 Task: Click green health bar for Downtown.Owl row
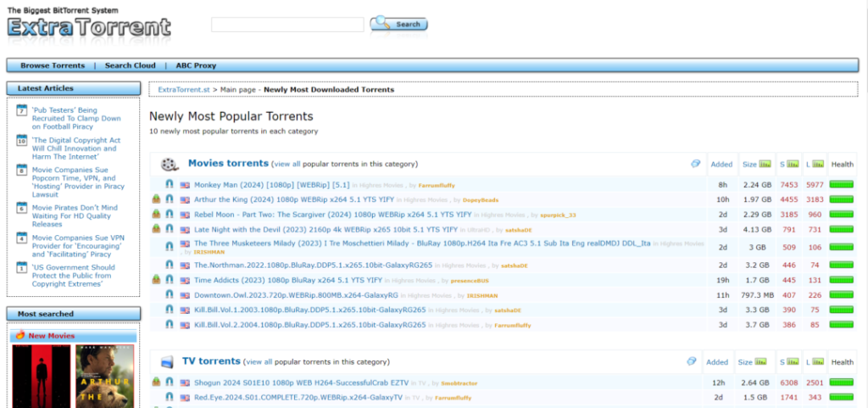click(842, 295)
